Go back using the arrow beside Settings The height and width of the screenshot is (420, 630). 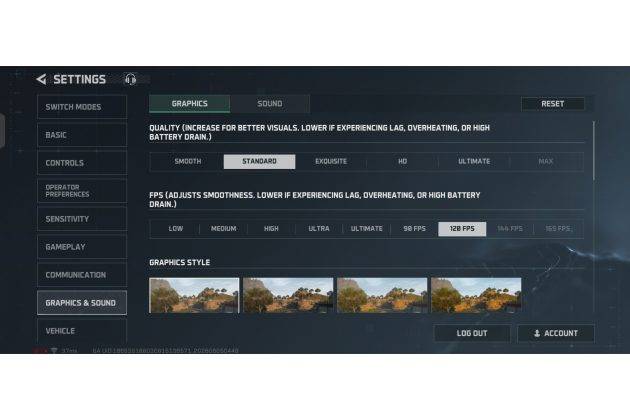pos(41,79)
